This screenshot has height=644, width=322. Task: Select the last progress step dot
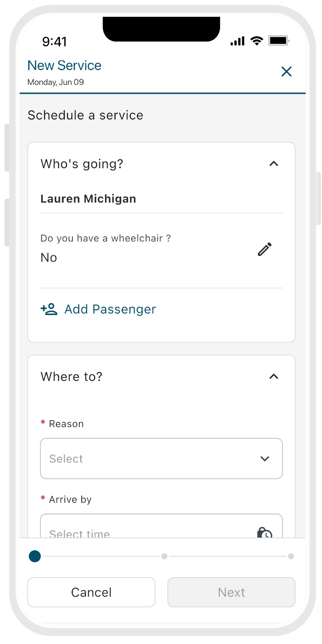click(291, 556)
